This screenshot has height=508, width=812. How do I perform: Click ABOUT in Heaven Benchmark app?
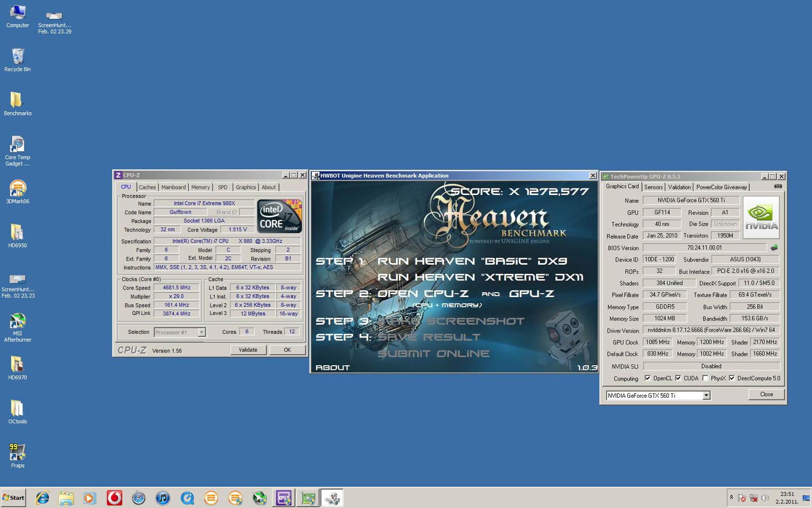tap(333, 367)
